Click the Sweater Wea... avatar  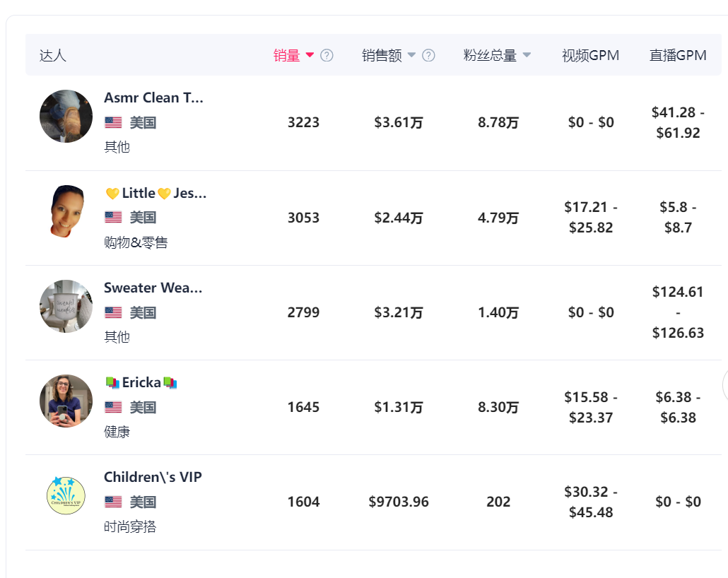[66, 306]
